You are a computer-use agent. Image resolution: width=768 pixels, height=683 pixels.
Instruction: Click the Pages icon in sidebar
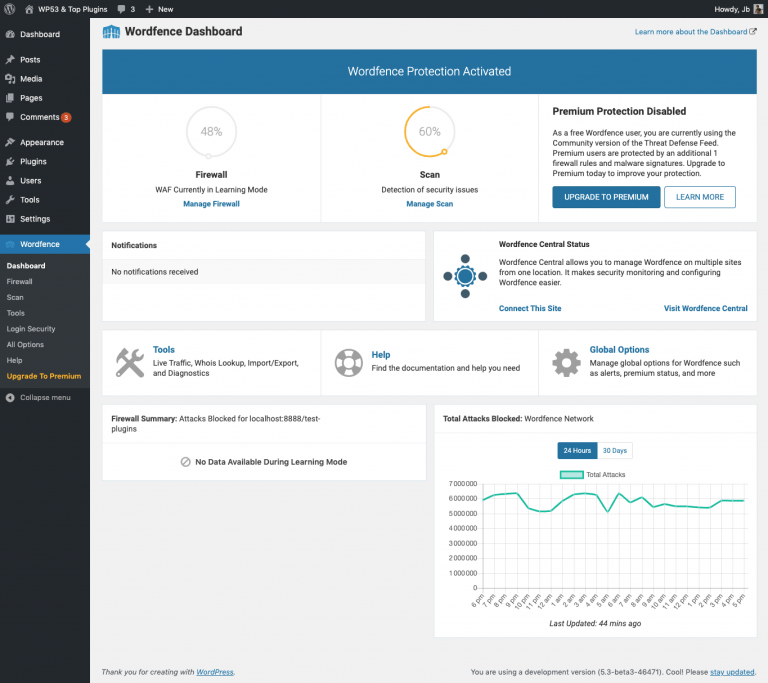(x=10, y=98)
